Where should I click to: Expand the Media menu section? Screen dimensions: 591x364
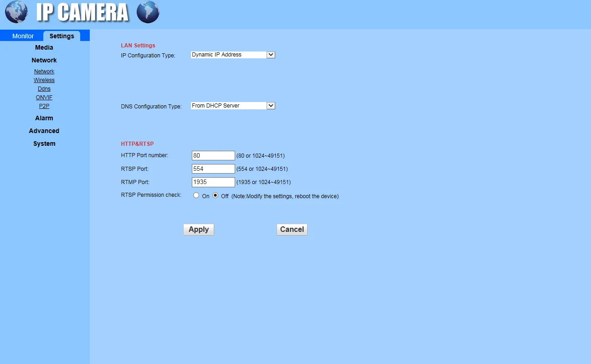(x=44, y=47)
